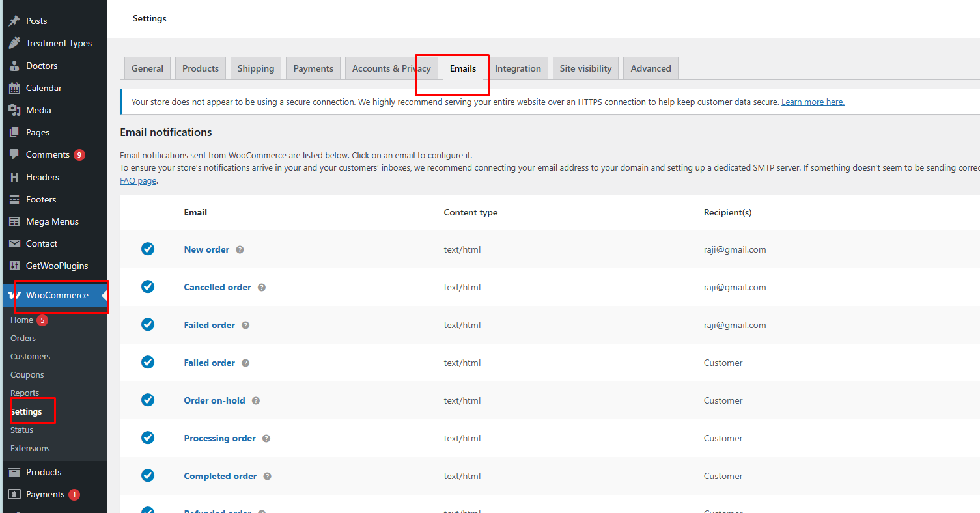The image size is (980, 513).
Task: Open the Order on-hold email link
Action: pos(215,400)
